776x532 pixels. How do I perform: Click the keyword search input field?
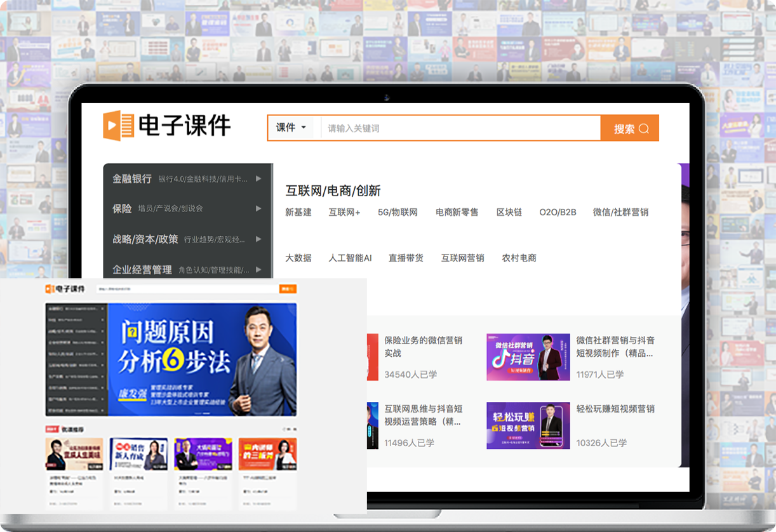pos(460,128)
